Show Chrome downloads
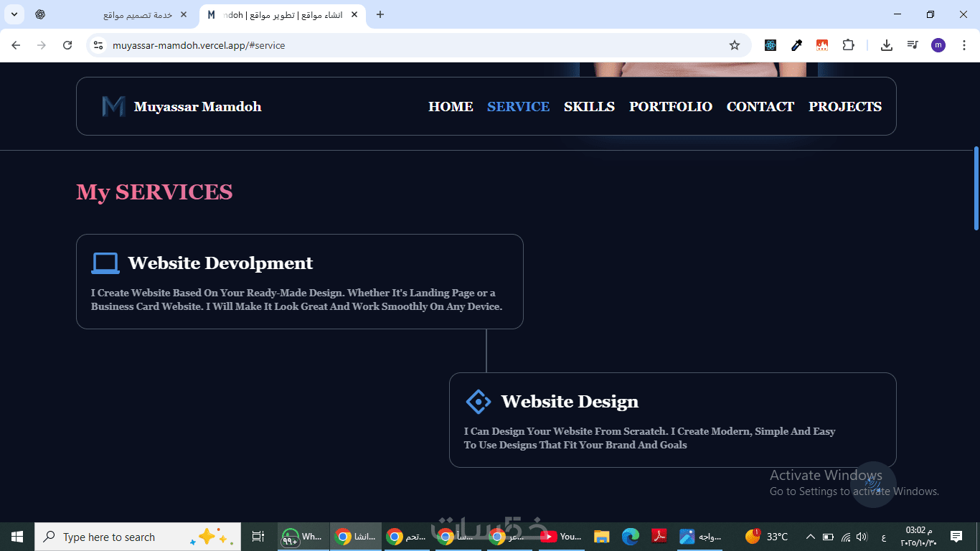 click(x=887, y=45)
